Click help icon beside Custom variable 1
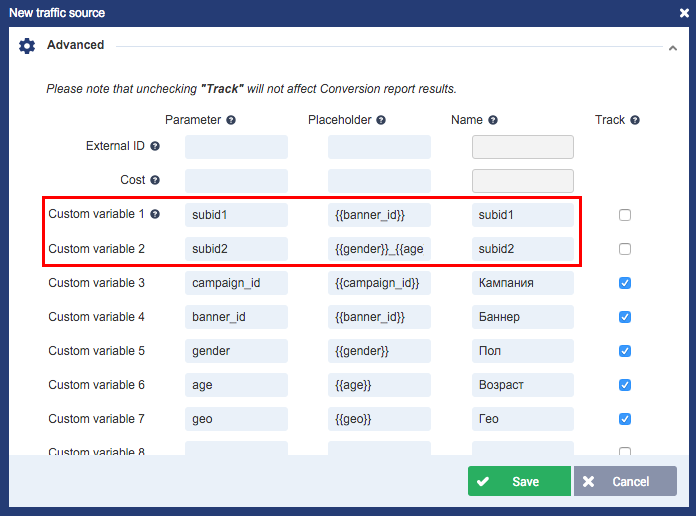The image size is (696, 516). 155,214
